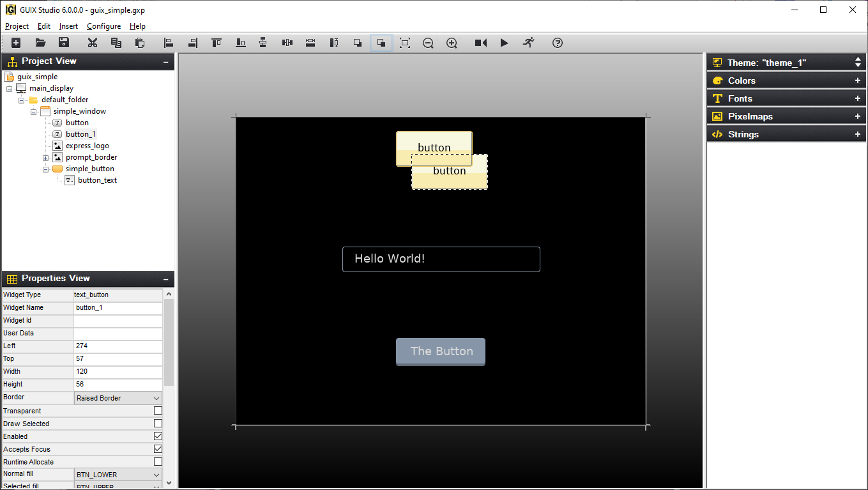Click the cut scissors icon

coord(93,43)
